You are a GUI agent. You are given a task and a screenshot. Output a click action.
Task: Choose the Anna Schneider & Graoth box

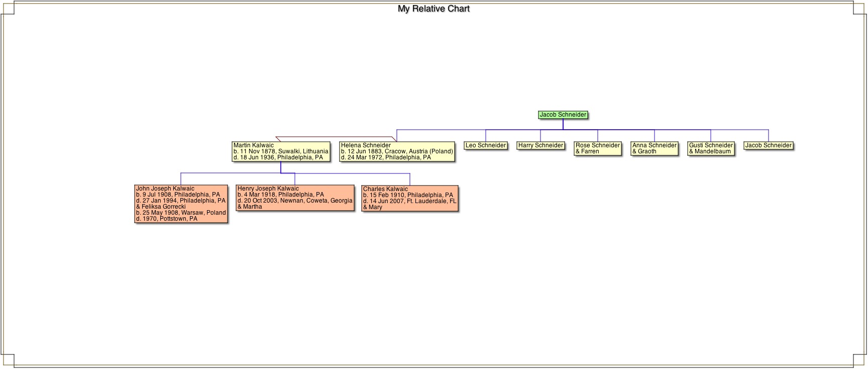tap(654, 148)
